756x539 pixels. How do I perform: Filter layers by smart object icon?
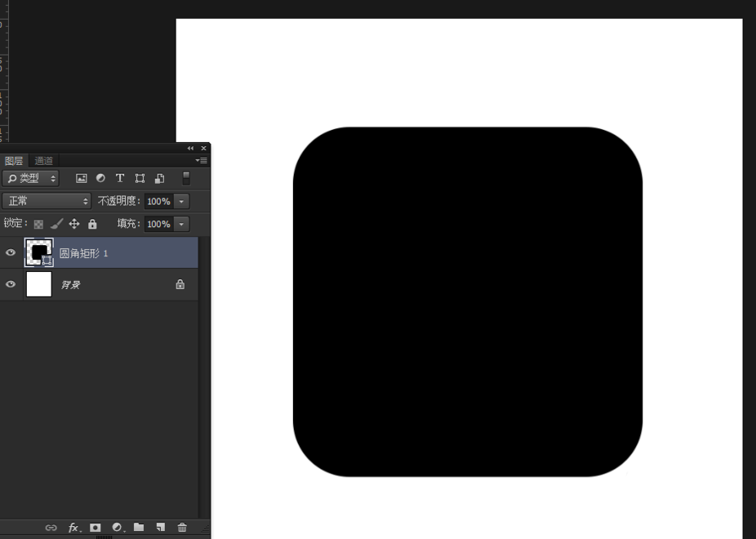(x=159, y=178)
